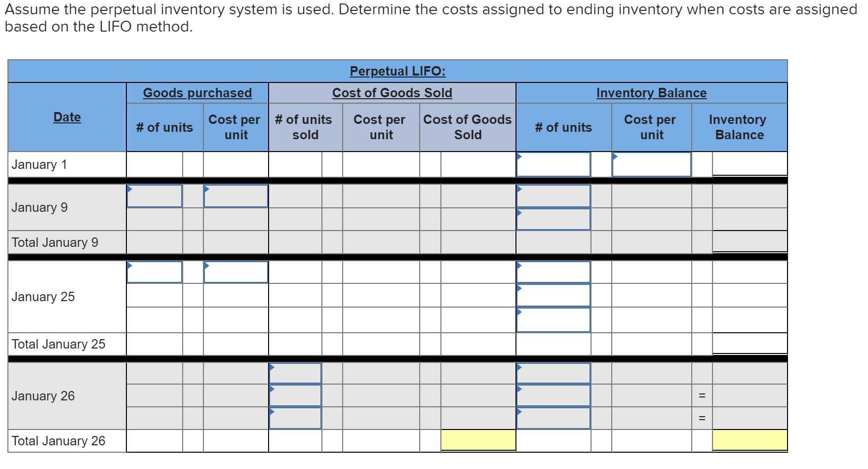Click January 9 purchase cost per unit field

(x=236, y=196)
